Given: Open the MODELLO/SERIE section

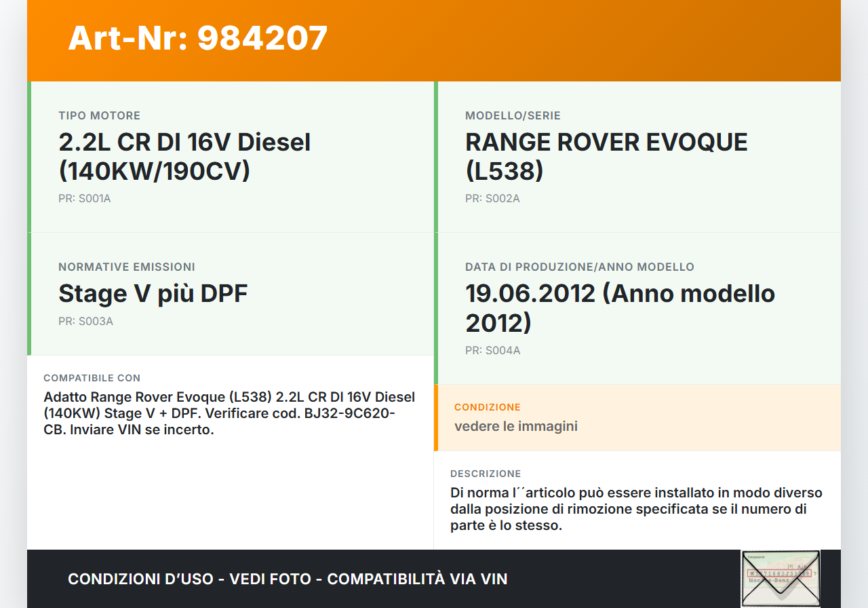Looking at the screenshot, I should (x=513, y=115).
